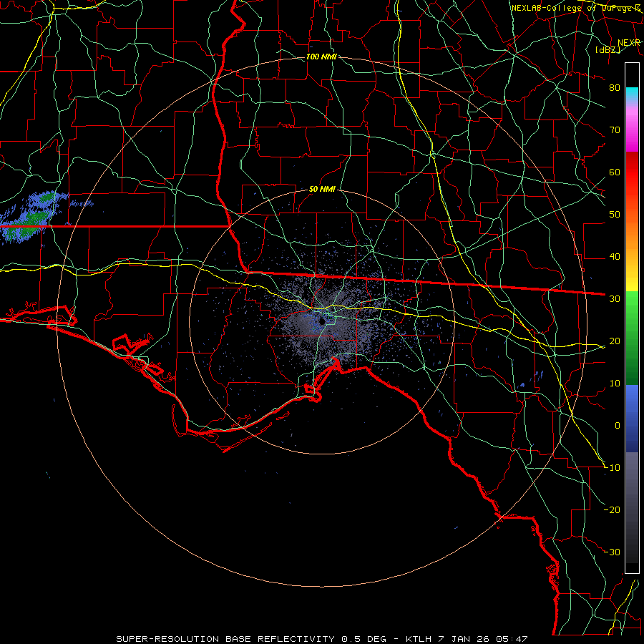Viewport: 644px width, 644px height.
Task: Click the 20 value on the dBZ scale
Action: [x=615, y=341]
